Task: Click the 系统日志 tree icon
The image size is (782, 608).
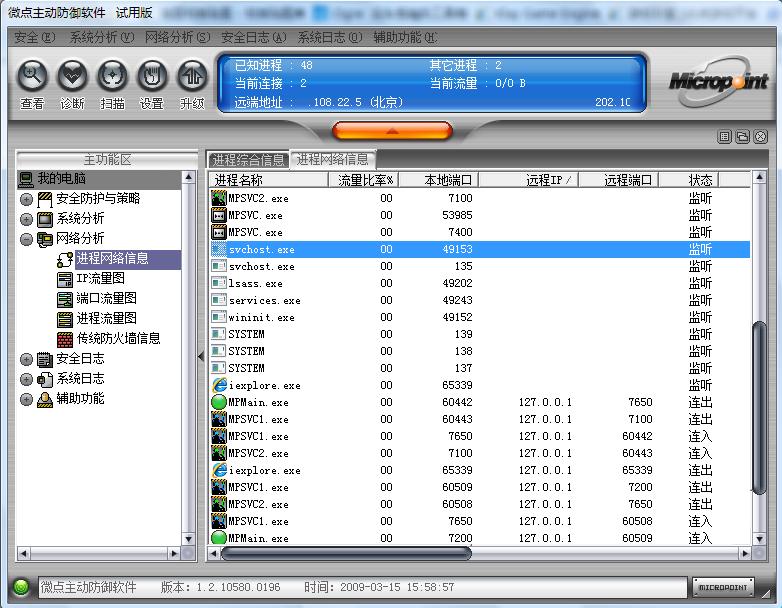Action: (x=45, y=379)
